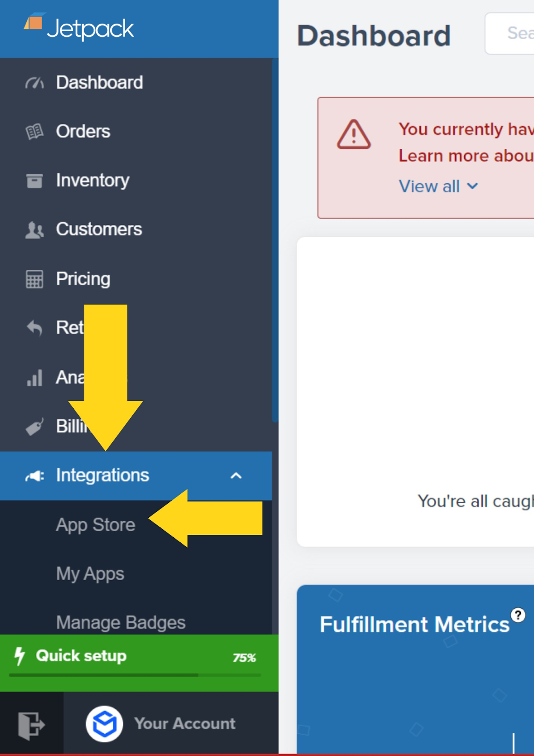The height and width of the screenshot is (756, 534).
Task: Select the Integrations menu item
Action: tap(136, 476)
